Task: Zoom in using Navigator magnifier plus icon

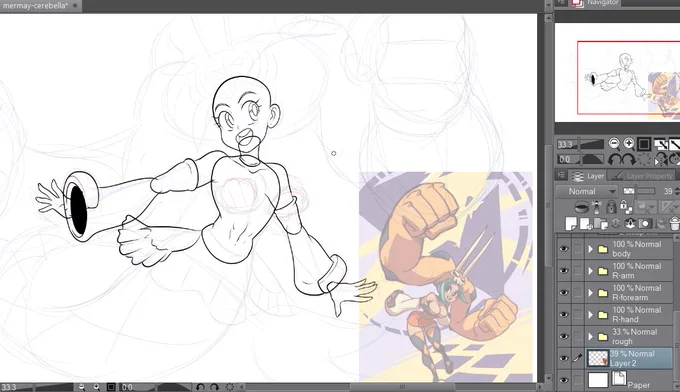Action: click(629, 144)
